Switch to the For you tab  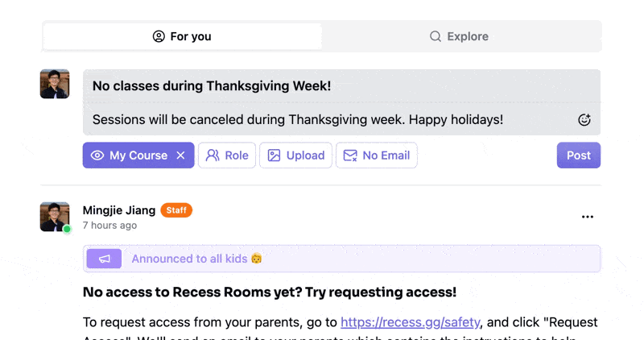point(183,36)
